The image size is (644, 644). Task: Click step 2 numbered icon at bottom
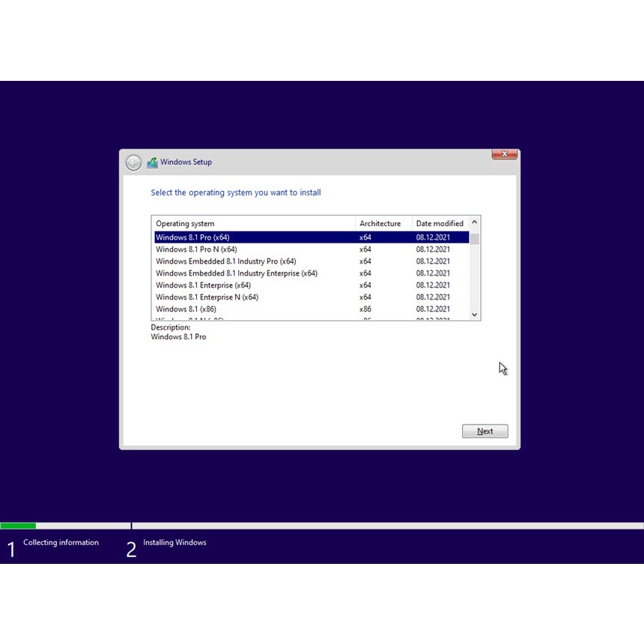click(131, 549)
